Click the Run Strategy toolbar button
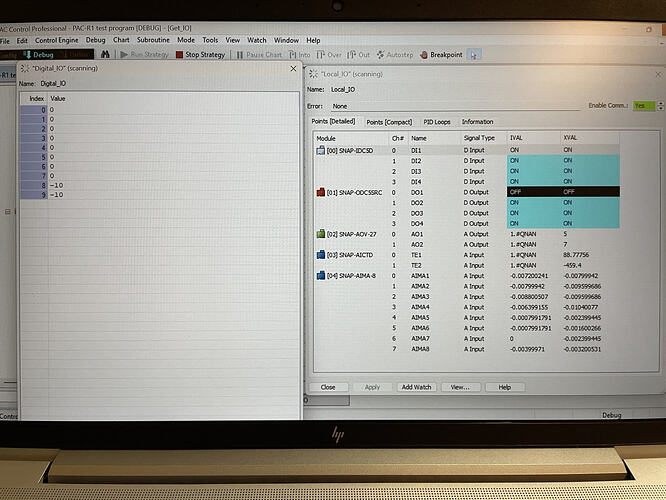 (144, 54)
